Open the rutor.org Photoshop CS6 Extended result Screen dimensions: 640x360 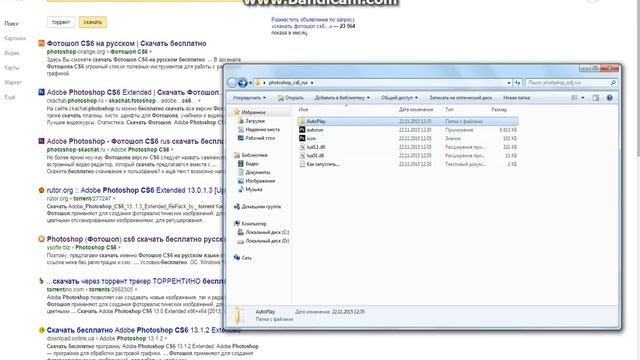136,190
